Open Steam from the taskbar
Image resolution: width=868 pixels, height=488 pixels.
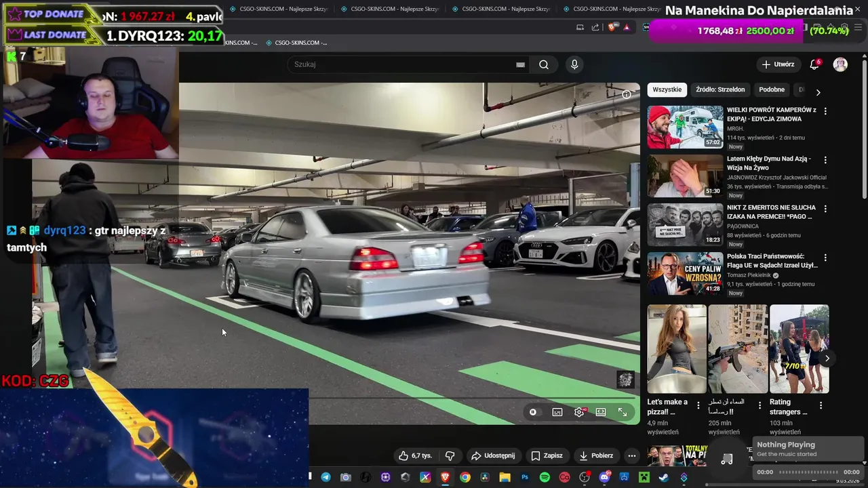click(663, 477)
